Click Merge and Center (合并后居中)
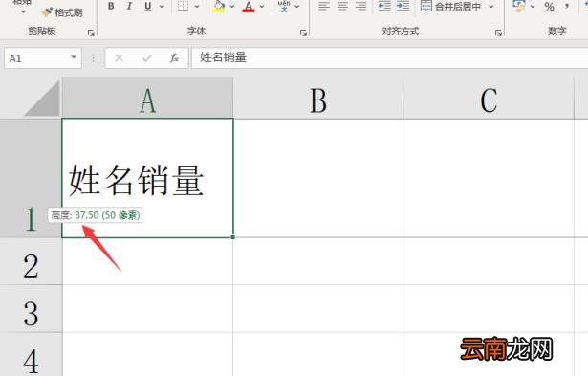The image size is (588, 376). pyautogui.click(x=450, y=6)
